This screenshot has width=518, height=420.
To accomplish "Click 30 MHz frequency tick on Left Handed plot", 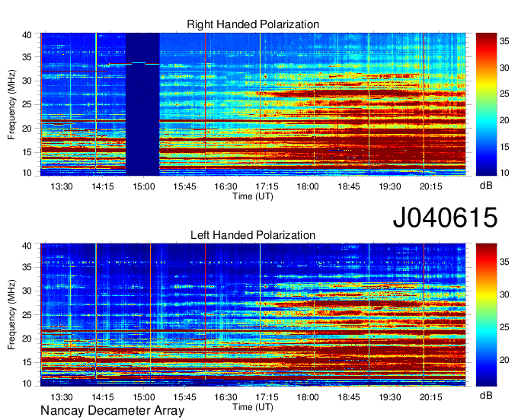I will tap(27, 291).
